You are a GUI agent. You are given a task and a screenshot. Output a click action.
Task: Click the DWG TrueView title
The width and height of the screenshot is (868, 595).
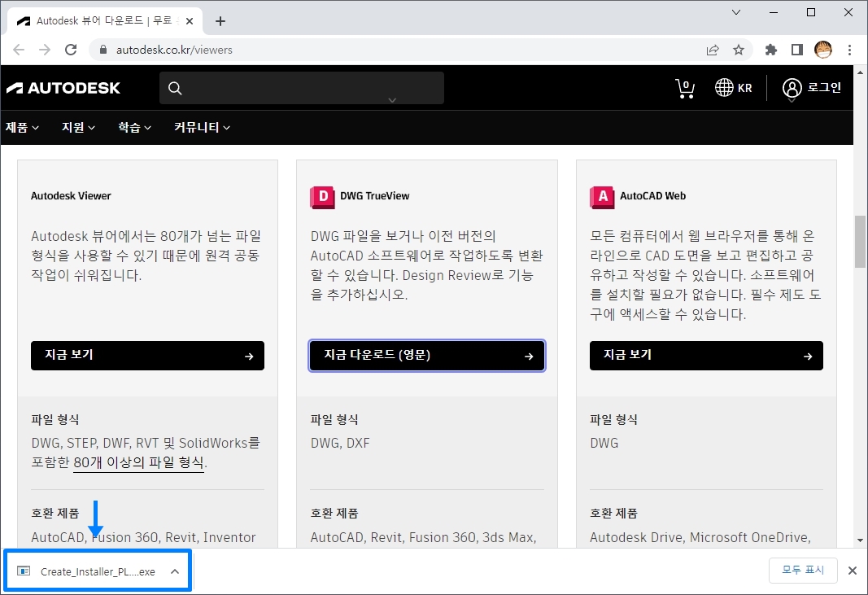click(375, 196)
